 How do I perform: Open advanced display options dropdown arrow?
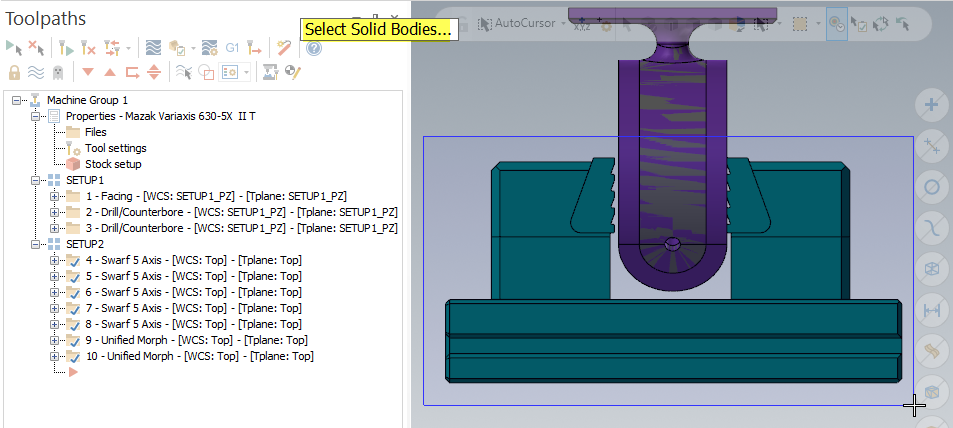coord(246,73)
